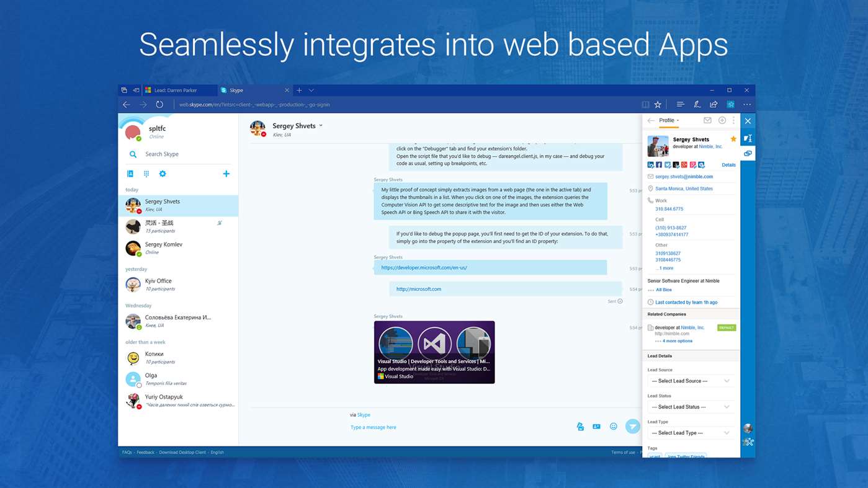The height and width of the screenshot is (488, 868).
Task: Open the emoticon smiley picker
Action: pyautogui.click(x=614, y=426)
